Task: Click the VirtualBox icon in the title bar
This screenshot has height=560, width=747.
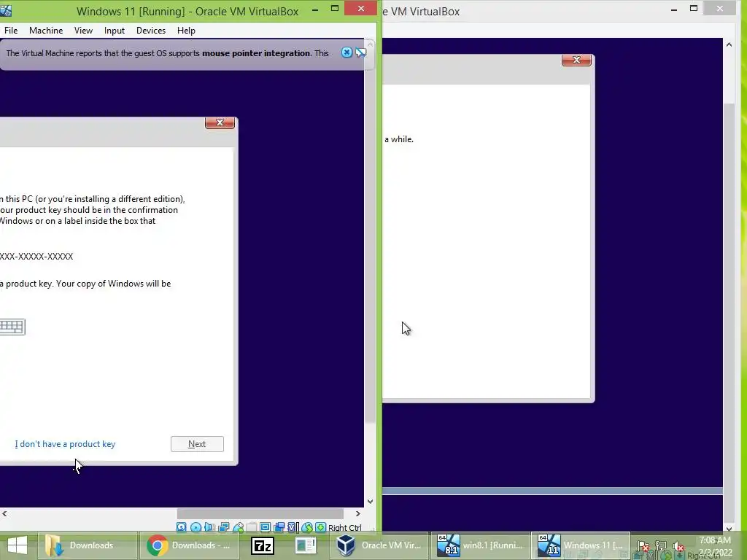Action: [x=6, y=10]
